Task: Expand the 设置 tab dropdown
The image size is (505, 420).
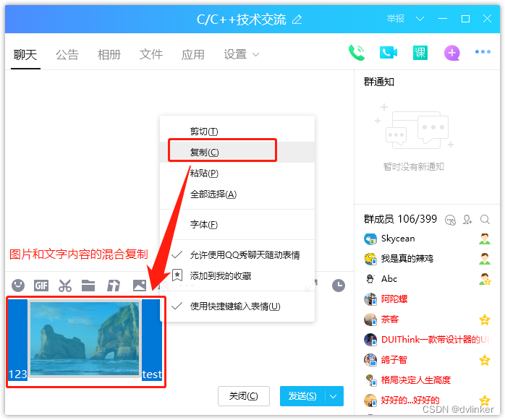Action: point(255,55)
